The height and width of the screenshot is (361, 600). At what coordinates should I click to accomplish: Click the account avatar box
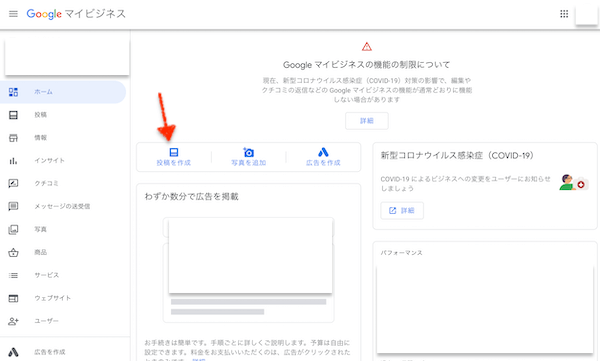[587, 14]
